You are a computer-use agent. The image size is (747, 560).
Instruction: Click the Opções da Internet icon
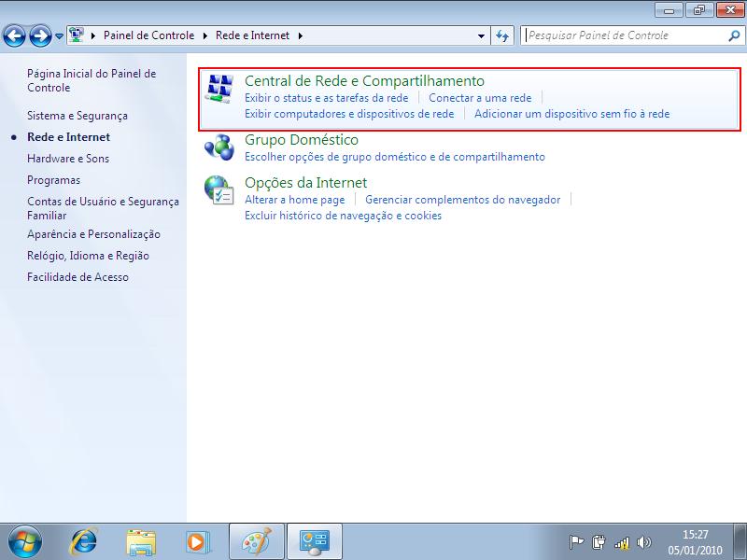219,190
